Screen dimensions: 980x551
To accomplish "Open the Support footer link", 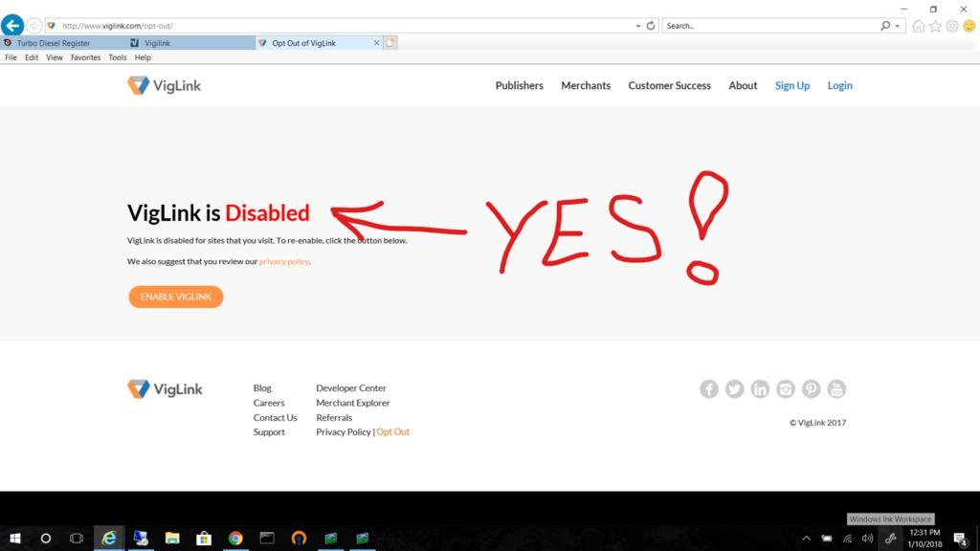I will (269, 431).
